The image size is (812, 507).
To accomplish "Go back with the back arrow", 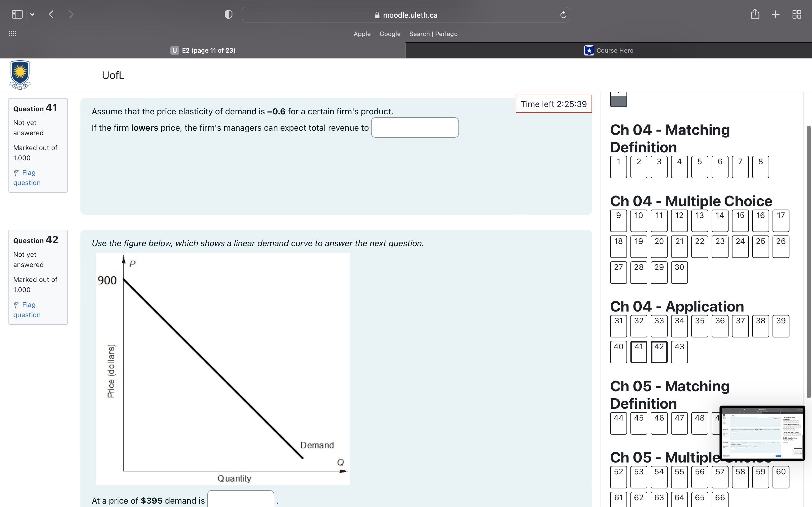I will tap(51, 14).
